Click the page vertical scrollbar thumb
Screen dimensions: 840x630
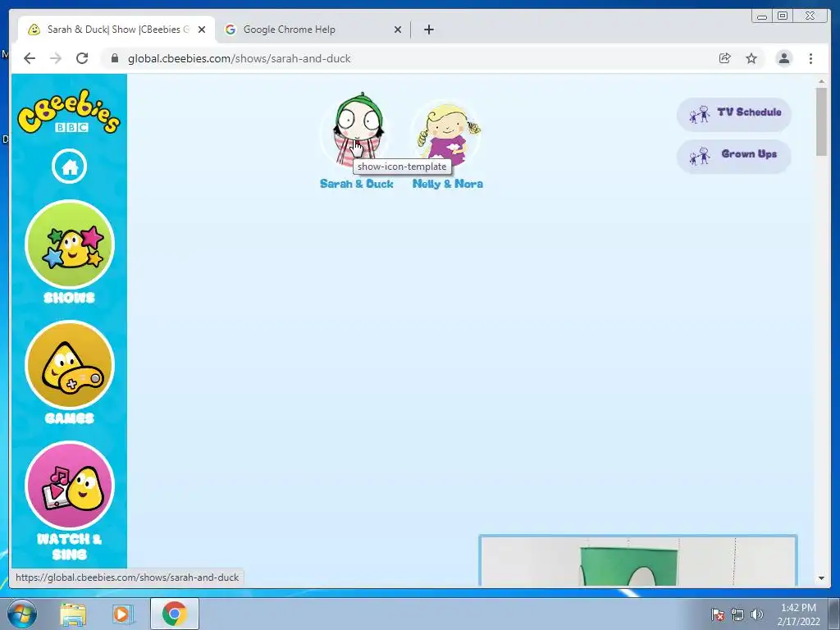821,121
